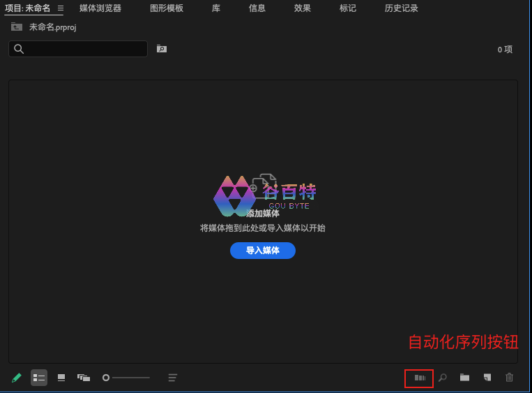Open the project panel hamburger menu
This screenshot has height=393, width=532.
[x=61, y=8]
